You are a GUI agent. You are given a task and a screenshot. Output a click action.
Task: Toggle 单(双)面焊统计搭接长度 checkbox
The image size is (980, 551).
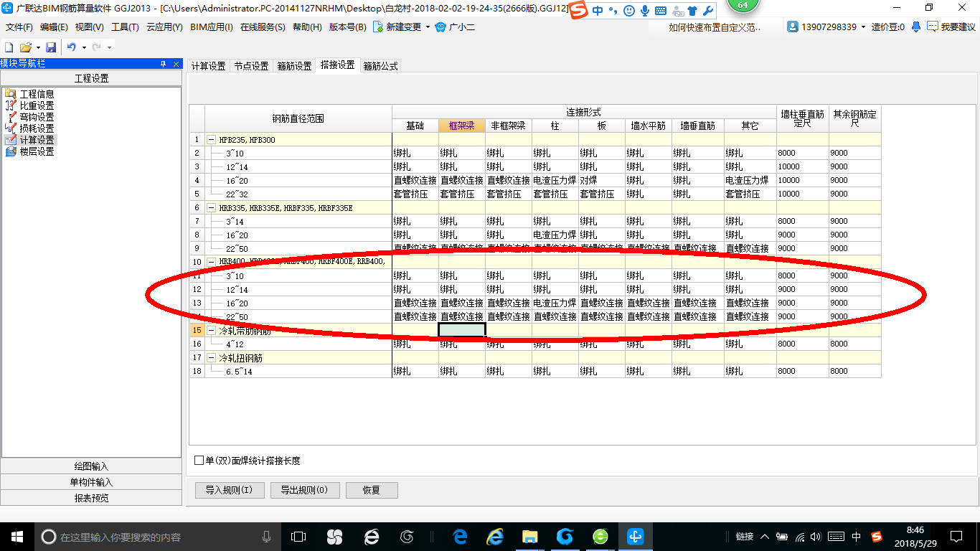(199, 461)
